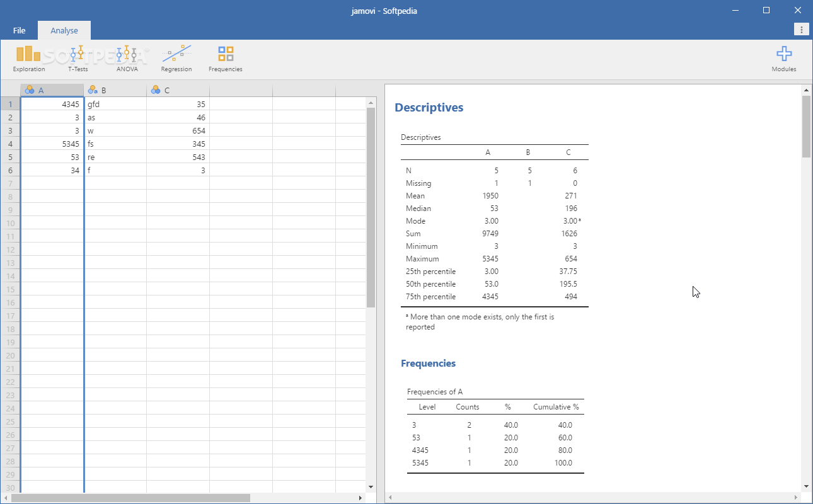This screenshot has width=813, height=504.
Task: Select cell containing gfd
Action: [x=115, y=105]
